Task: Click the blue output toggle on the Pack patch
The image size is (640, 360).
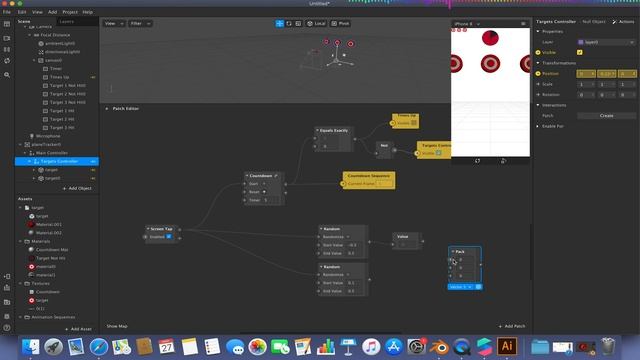Action: pos(478,287)
